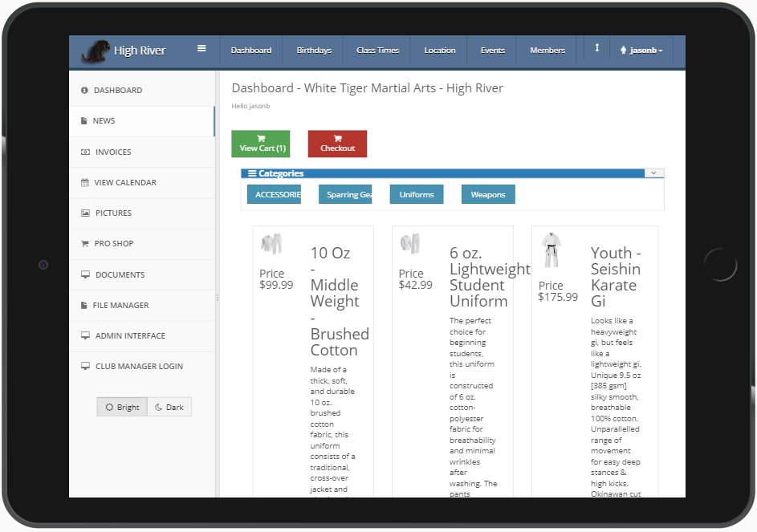Click the up-arrow icon in the top bar
757x532 pixels.
596,49
